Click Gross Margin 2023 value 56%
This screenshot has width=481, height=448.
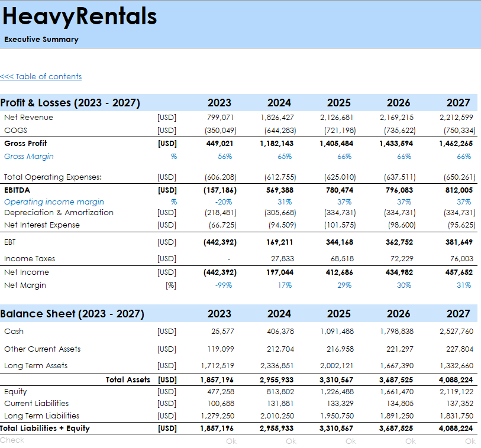tap(225, 157)
